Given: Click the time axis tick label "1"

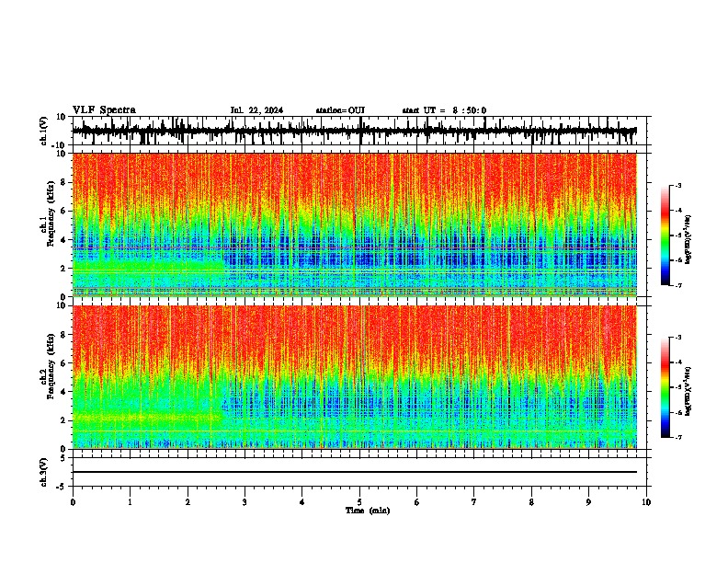Looking at the screenshot, I should (x=130, y=502).
